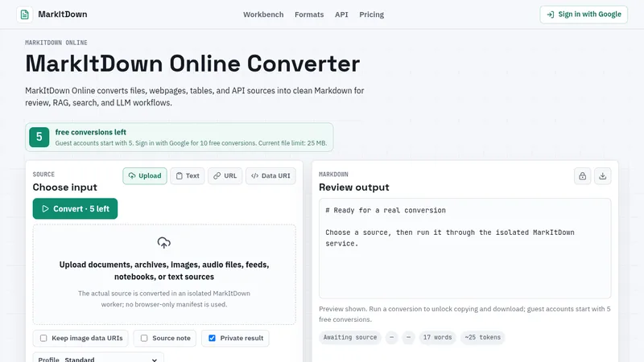Click the 17 words chip
This screenshot has height=362, width=644.
[437, 337]
